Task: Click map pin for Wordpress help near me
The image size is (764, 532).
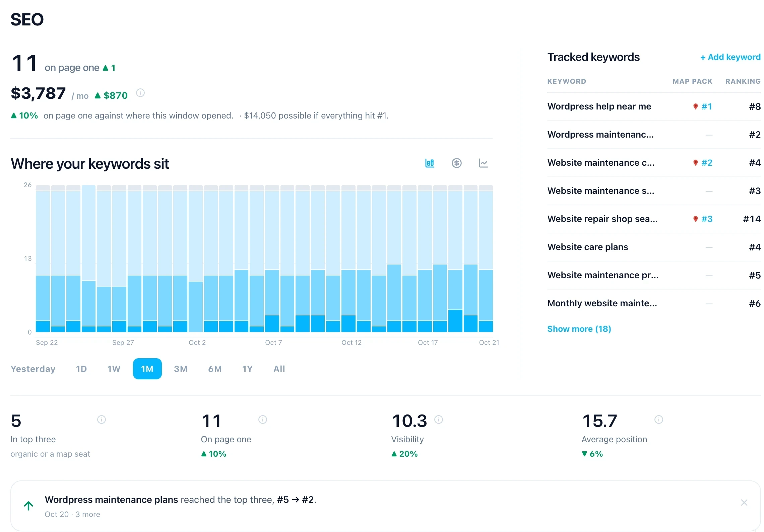Action: [x=696, y=106]
